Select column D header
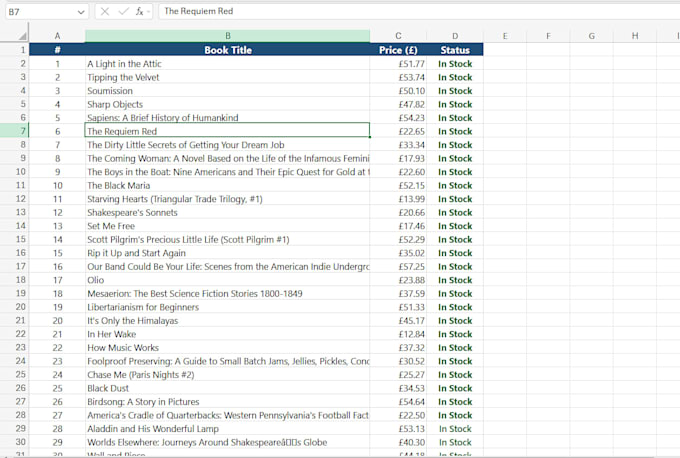Screen dimensions: 680x458 (455, 36)
